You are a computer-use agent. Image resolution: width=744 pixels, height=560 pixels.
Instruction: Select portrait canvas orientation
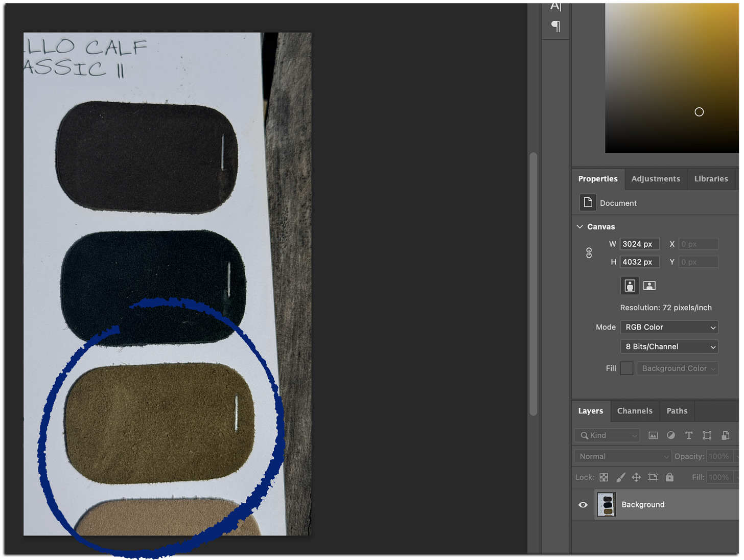point(630,286)
